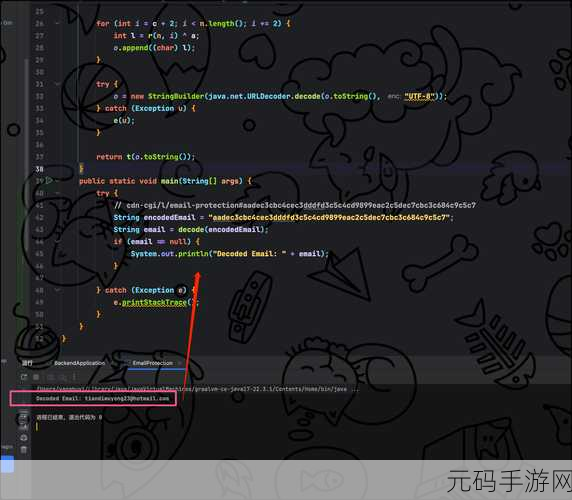Collapse the for loop using its gutter fold arrow
The height and width of the screenshot is (500, 572).
58,23
